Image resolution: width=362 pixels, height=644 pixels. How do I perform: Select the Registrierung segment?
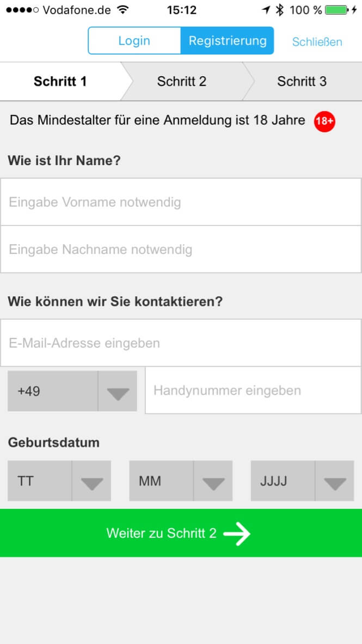(228, 41)
